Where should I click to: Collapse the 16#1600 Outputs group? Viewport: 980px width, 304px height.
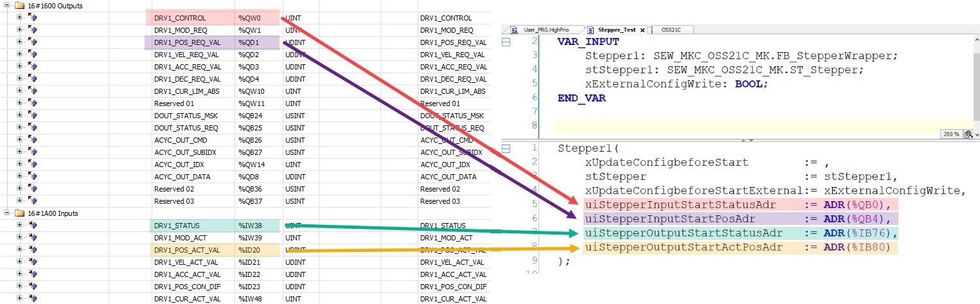[6, 6]
